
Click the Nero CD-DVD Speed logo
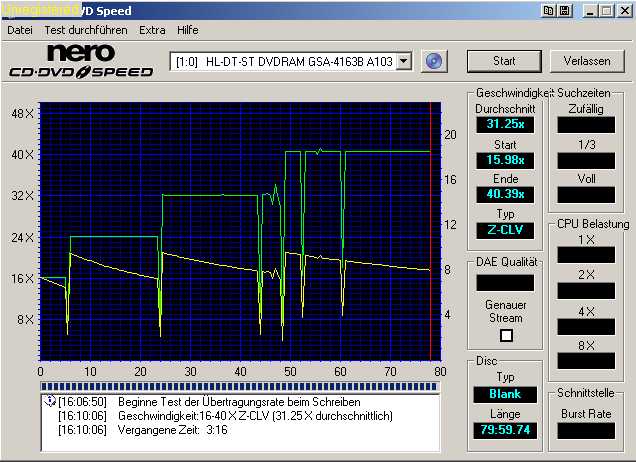coord(81,61)
